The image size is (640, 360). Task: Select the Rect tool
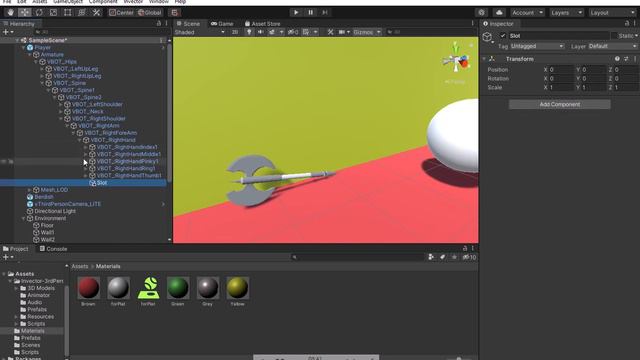coord(68,13)
